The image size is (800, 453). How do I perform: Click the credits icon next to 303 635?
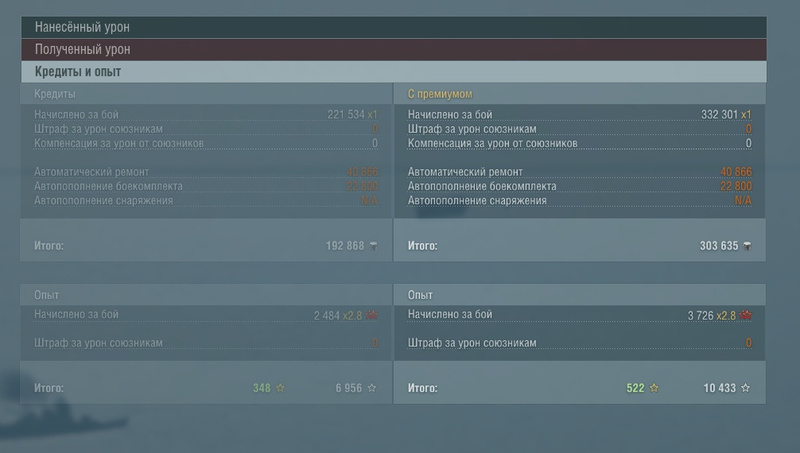747,246
